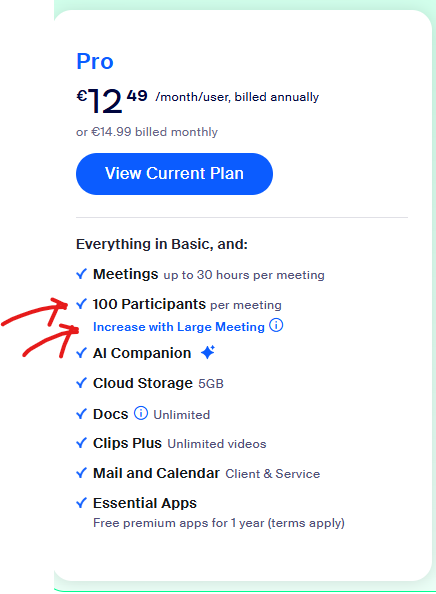The width and height of the screenshot is (436, 594).
Task: Click the Mail and Calendar feature label
Action: 156,473
